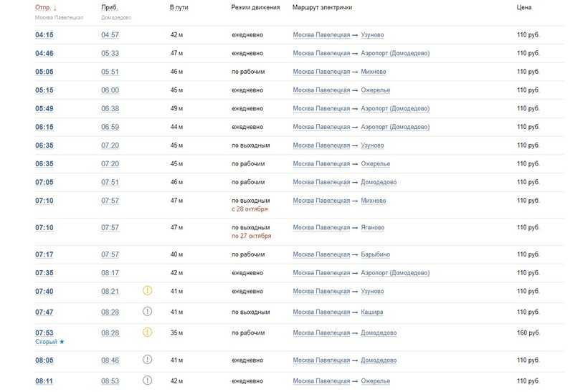Viewport: 588px width, 392px height.
Task: Click Москва Павелецкая origin on 06:15 row
Action: pos(321,127)
